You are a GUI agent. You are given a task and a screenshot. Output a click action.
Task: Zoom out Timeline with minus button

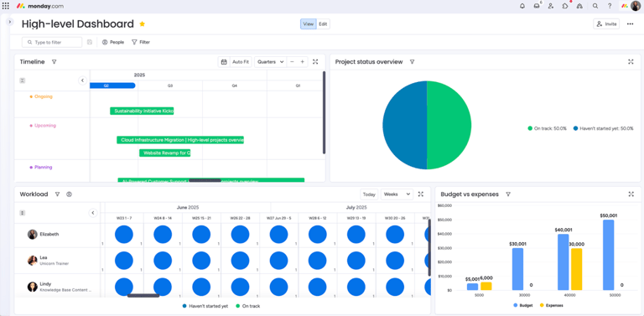pyautogui.click(x=292, y=62)
